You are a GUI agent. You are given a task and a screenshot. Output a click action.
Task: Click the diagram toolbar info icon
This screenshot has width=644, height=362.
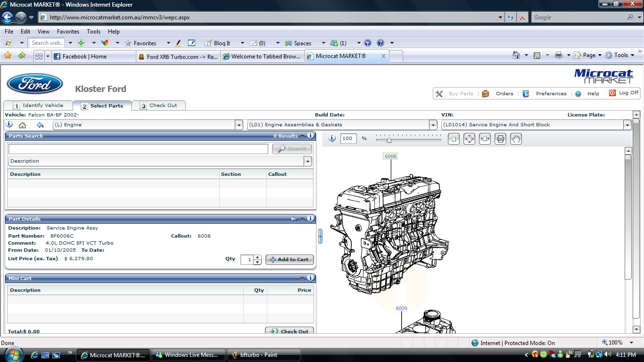pos(332,139)
